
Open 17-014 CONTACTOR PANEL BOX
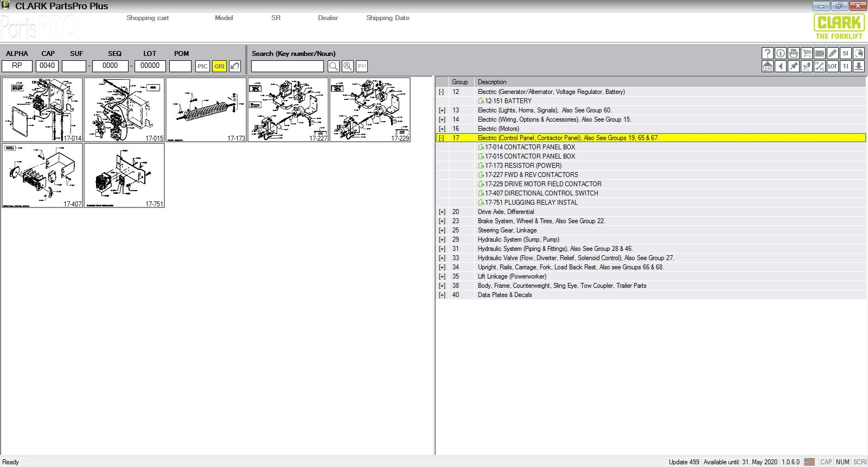click(x=526, y=147)
